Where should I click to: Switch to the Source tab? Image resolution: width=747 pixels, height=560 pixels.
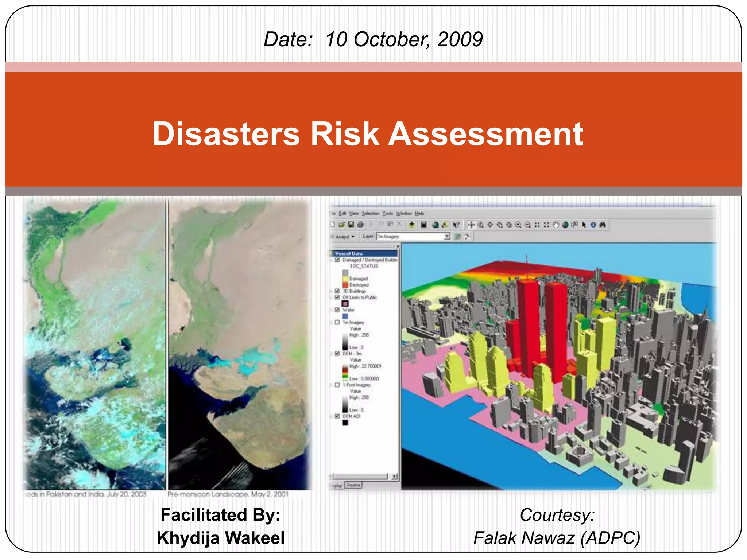click(353, 485)
